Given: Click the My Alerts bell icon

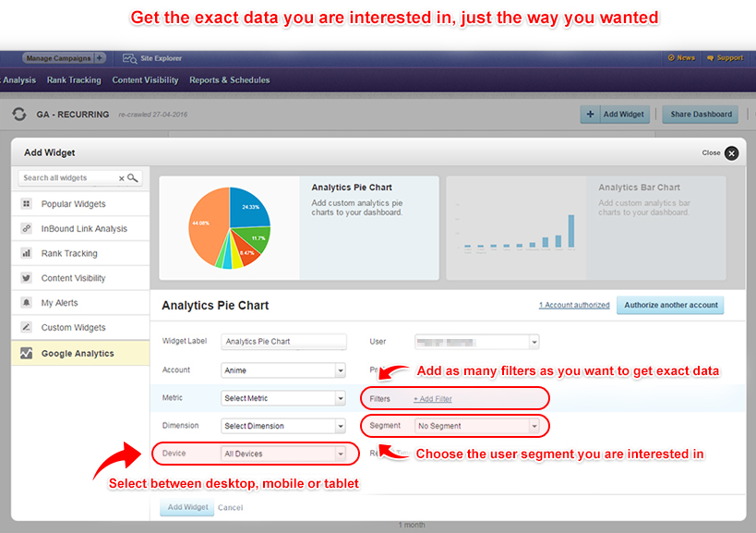Looking at the screenshot, I should 27,302.
